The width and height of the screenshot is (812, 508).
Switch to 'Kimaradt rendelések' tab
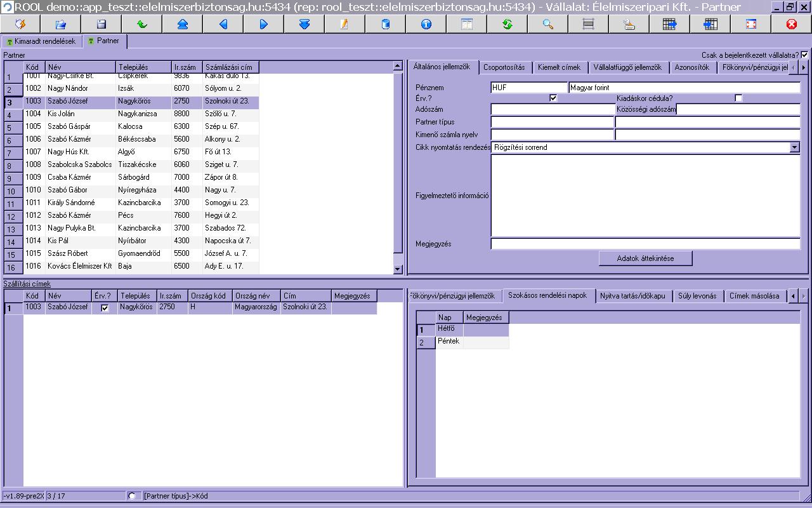tap(41, 41)
